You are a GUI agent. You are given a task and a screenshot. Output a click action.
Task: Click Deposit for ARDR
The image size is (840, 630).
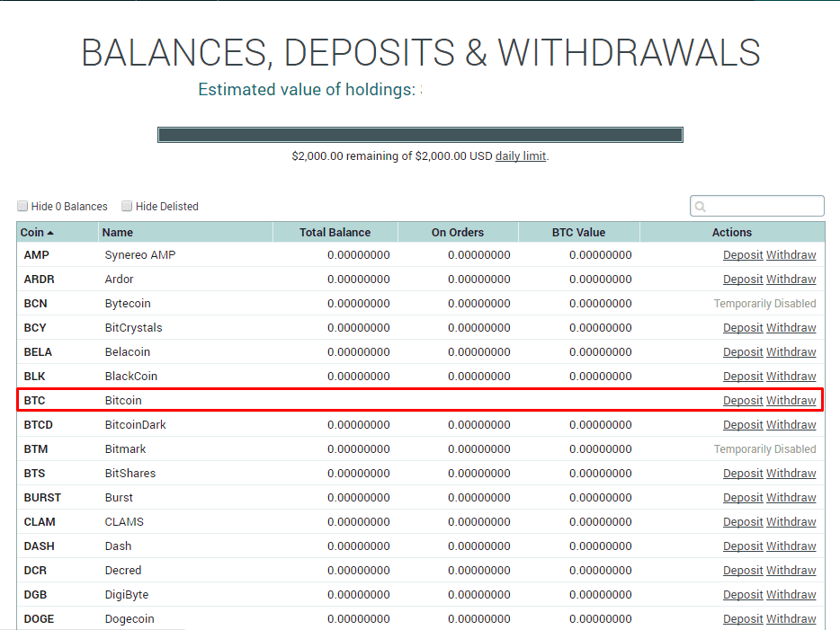coord(743,279)
